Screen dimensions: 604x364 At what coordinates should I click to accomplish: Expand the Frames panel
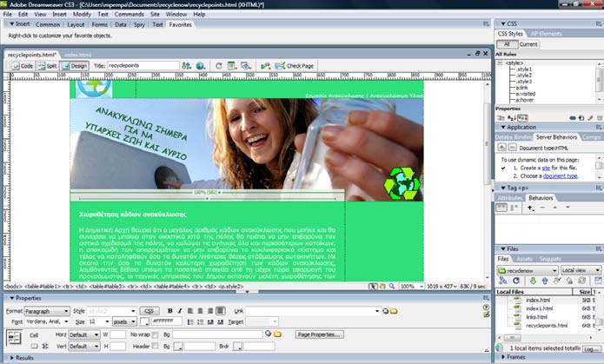point(503,357)
